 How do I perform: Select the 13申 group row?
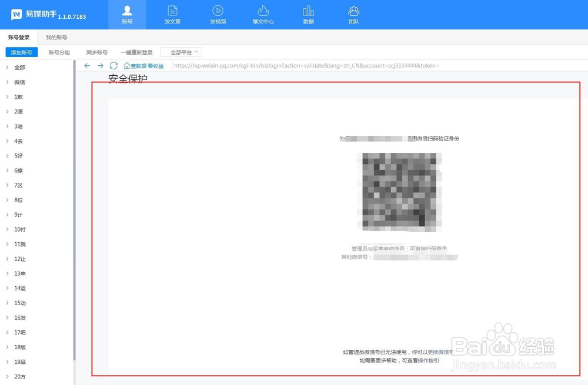coord(36,273)
